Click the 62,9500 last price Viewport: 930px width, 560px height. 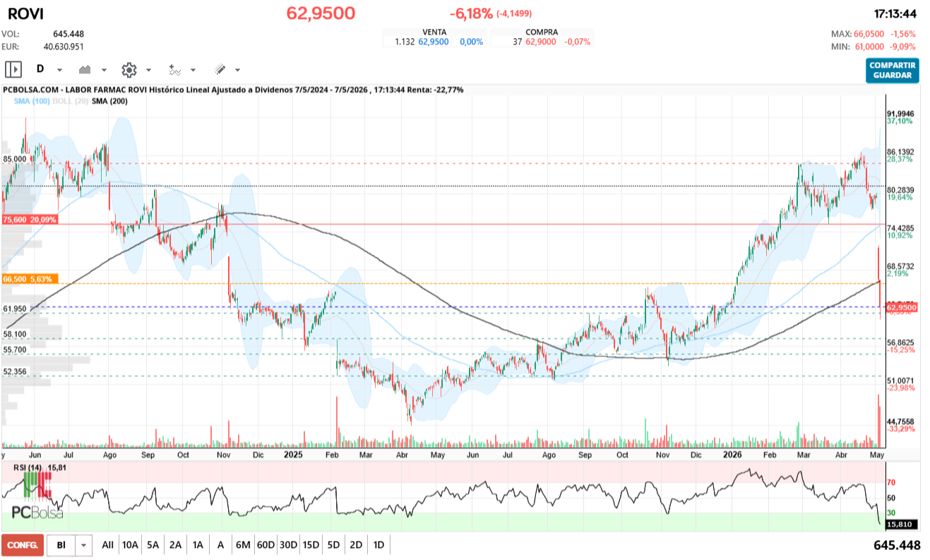click(x=321, y=13)
